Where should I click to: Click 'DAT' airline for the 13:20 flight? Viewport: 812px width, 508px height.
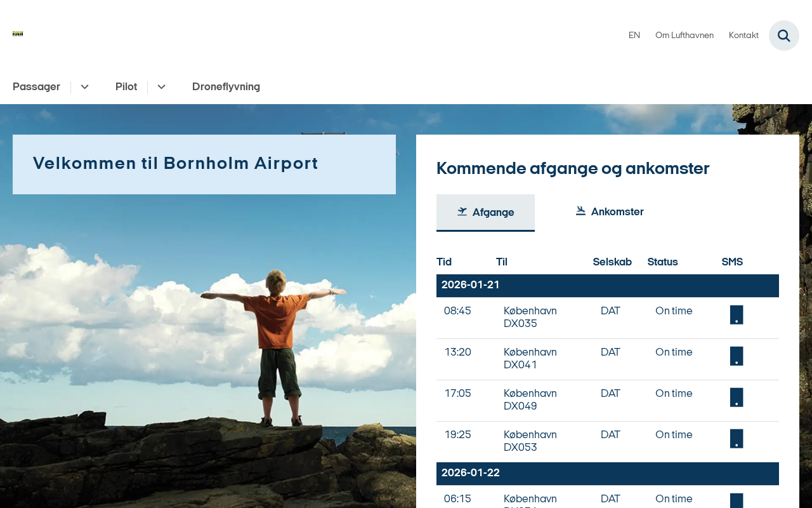(x=610, y=352)
